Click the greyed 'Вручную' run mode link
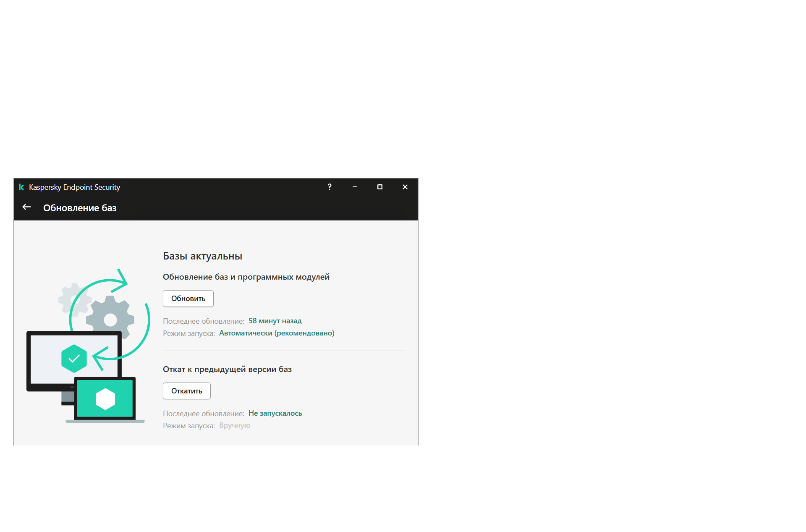 click(235, 425)
